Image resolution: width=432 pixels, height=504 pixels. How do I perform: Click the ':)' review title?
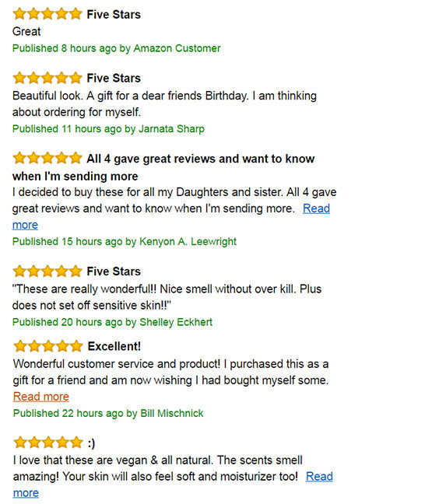point(91,443)
